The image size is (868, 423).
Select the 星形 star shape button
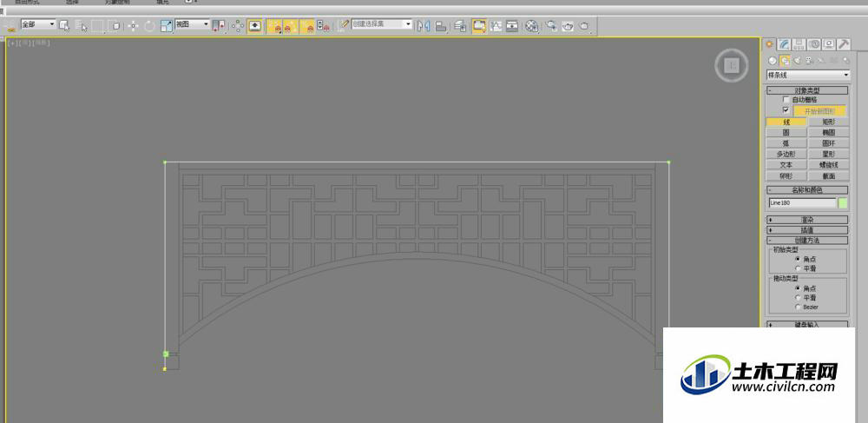coord(828,154)
